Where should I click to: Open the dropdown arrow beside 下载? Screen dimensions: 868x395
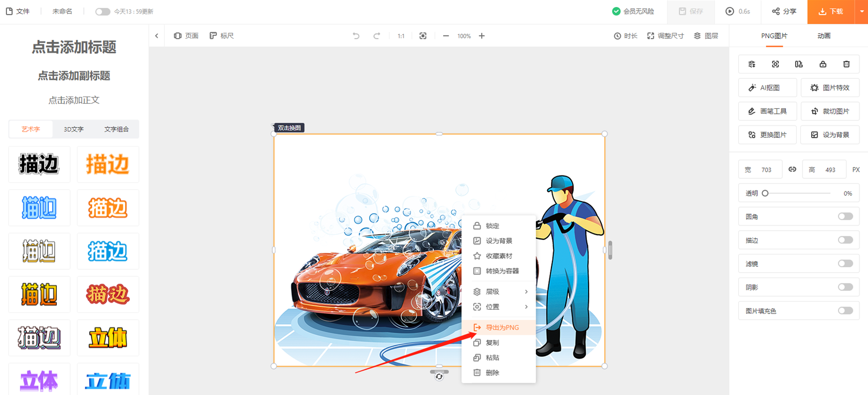click(862, 11)
